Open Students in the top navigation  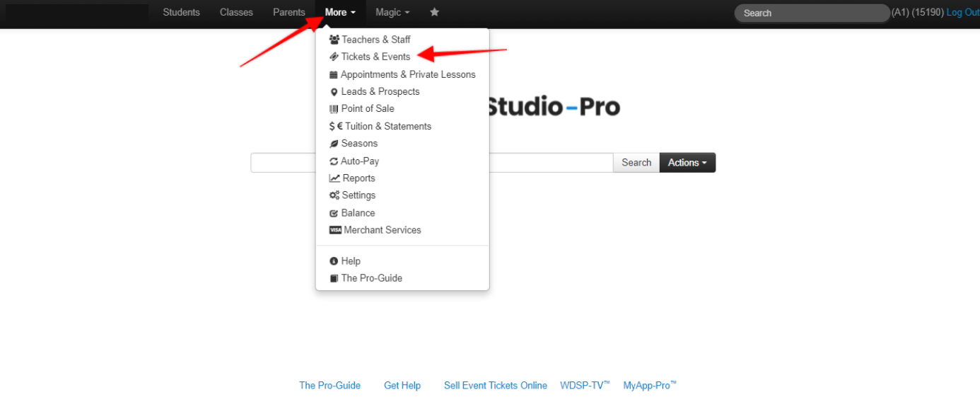pos(181,13)
